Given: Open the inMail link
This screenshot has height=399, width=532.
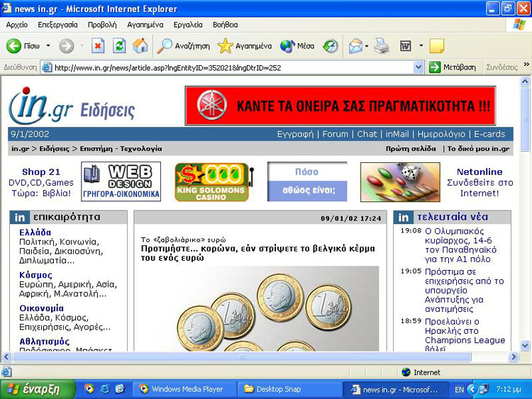Looking at the screenshot, I should click(397, 134).
